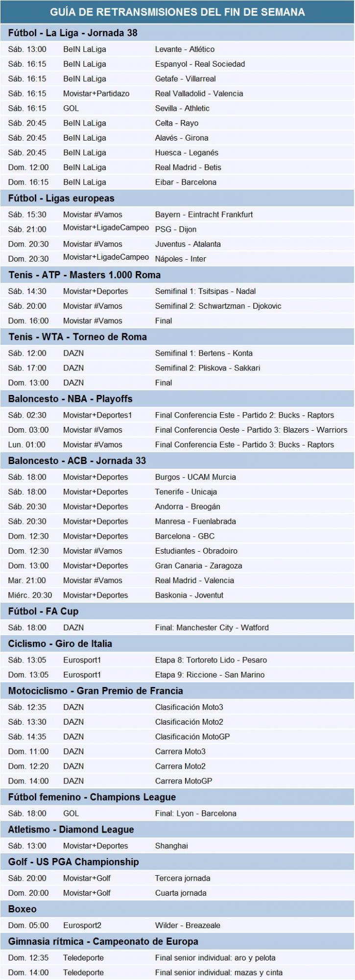Click the Wilder - Breazeale boxing fight
The width and height of the screenshot is (355, 980).
tap(188, 926)
